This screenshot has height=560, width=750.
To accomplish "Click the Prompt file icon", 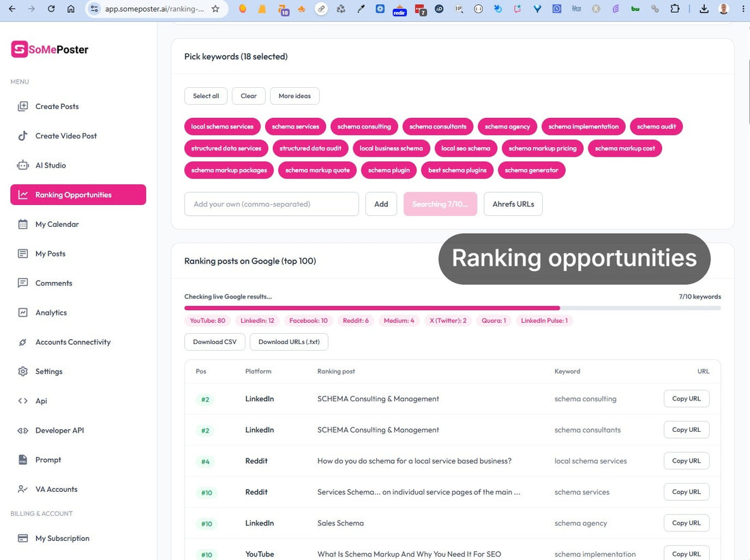I will click(x=22, y=460).
